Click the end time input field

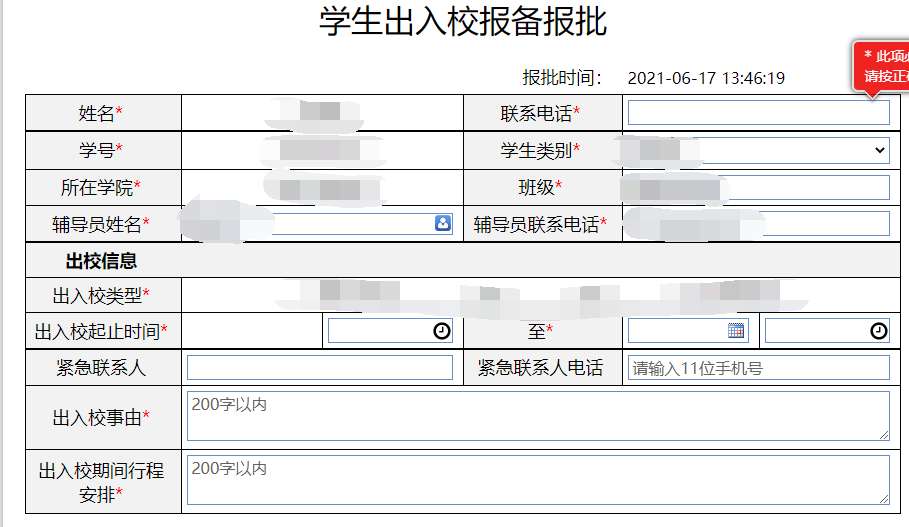coord(827,331)
